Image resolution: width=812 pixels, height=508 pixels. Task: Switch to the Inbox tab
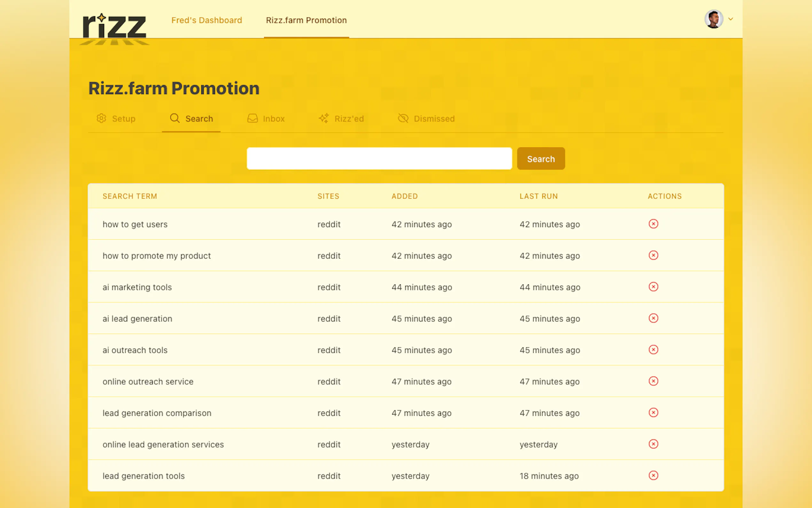click(266, 119)
